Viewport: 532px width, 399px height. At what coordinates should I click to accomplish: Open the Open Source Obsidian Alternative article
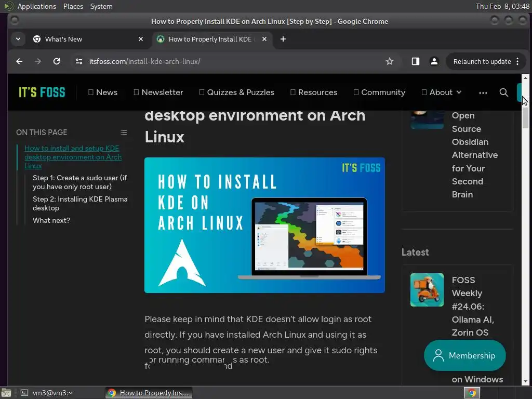475,155
